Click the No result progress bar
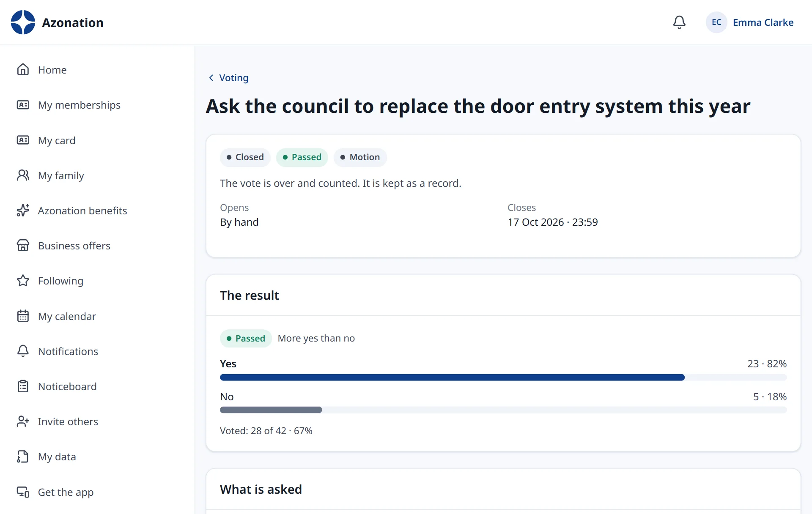 (503, 410)
